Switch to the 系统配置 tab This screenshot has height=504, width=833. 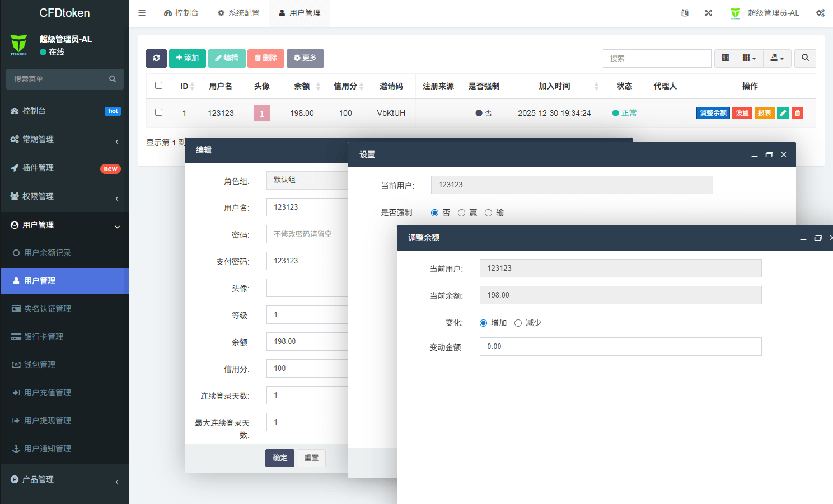[x=238, y=12]
